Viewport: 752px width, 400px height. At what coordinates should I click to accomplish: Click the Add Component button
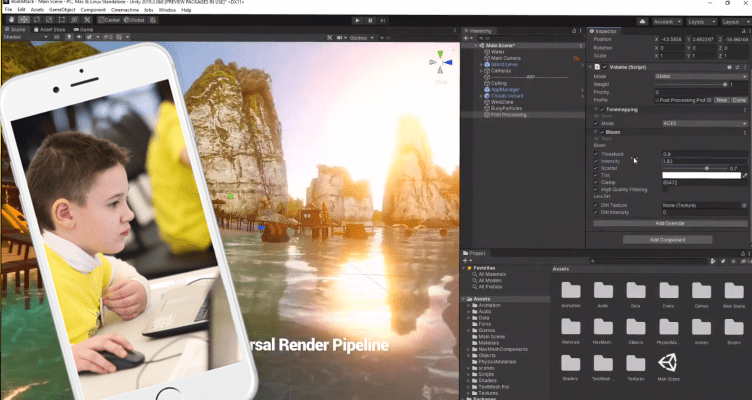(668, 240)
